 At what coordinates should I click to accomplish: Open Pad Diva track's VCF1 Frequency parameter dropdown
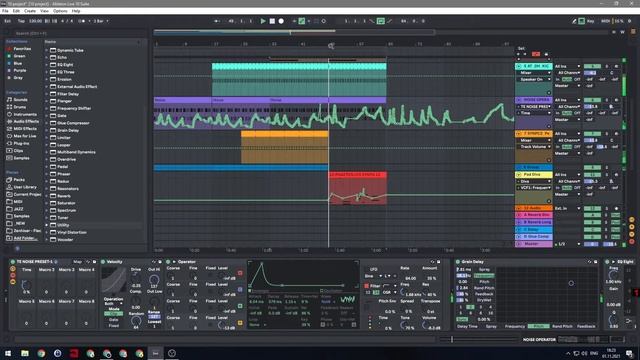pos(534,188)
